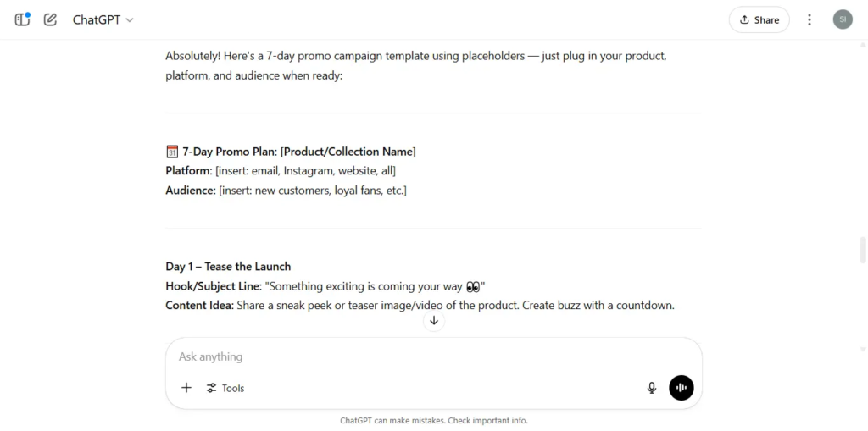Click the calendar emoji in promo plan heading

(171, 152)
